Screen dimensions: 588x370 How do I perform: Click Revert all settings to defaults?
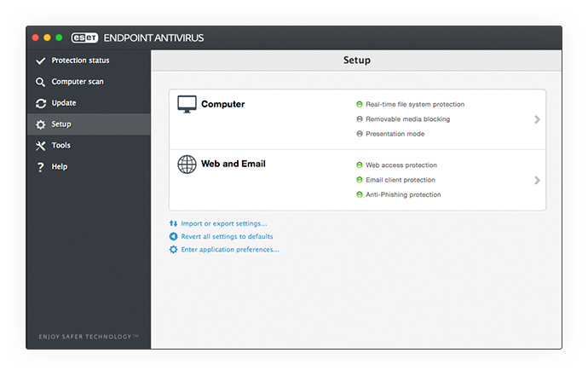[x=227, y=236]
